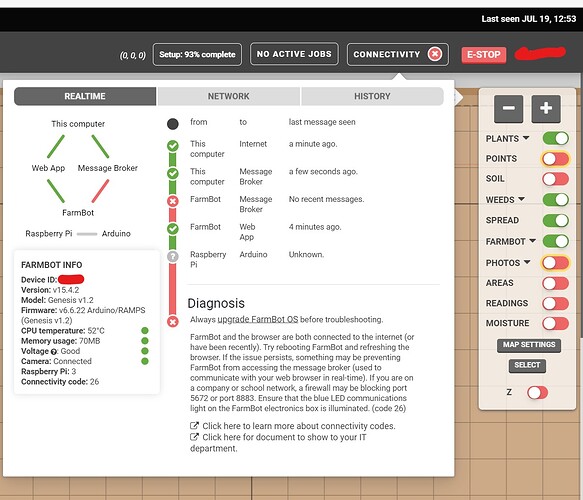Click the Voltage green indicator dot

[145, 351]
